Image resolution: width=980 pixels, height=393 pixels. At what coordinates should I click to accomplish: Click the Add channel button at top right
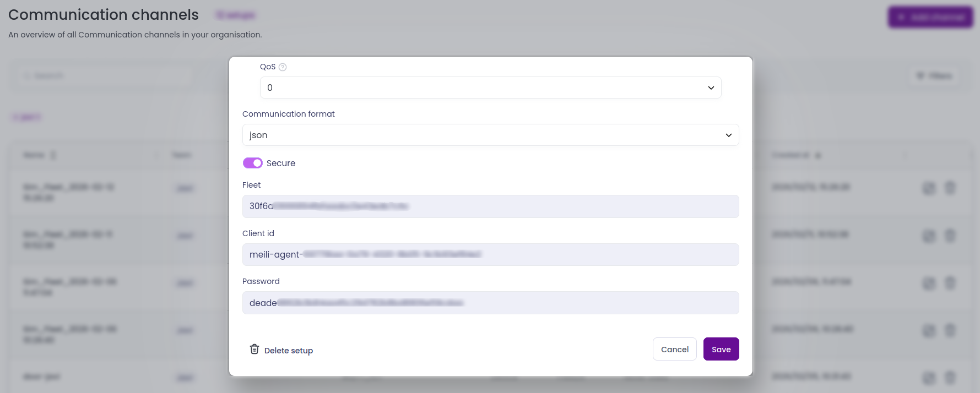pyautogui.click(x=930, y=17)
